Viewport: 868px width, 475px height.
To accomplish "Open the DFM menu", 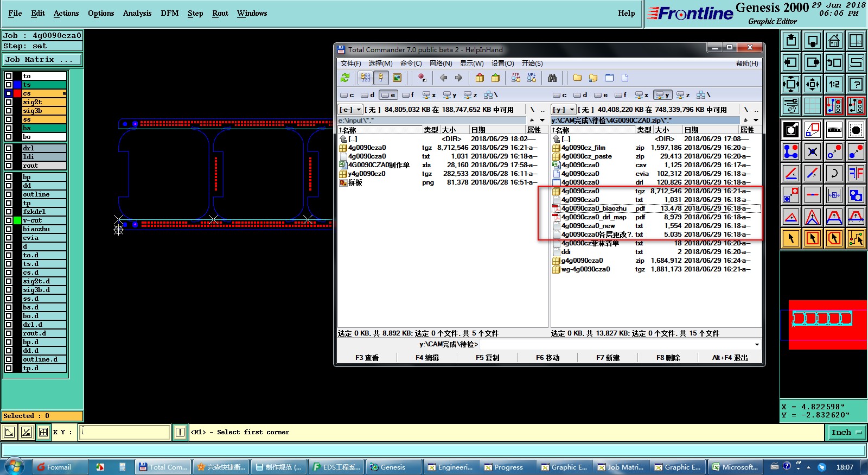I will click(169, 13).
